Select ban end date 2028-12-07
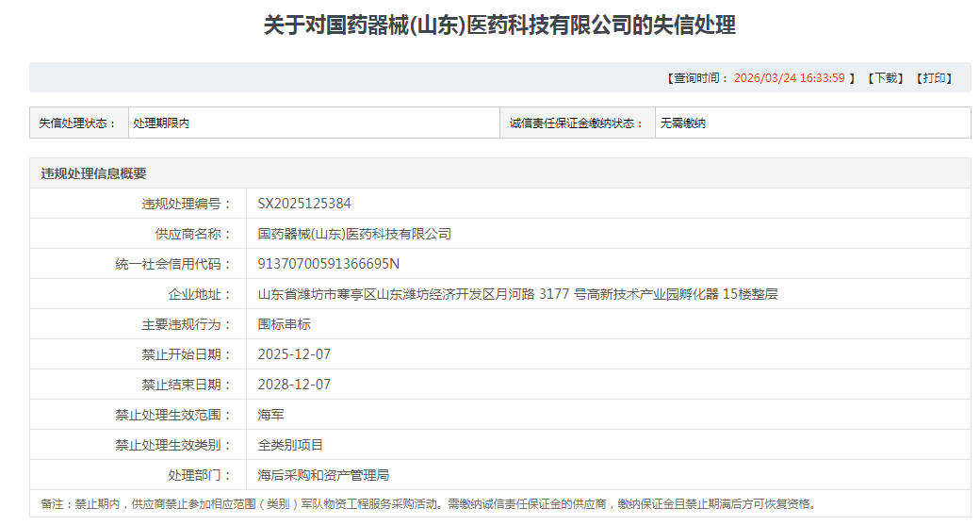Viewport: 980px width, 525px height. [294, 385]
